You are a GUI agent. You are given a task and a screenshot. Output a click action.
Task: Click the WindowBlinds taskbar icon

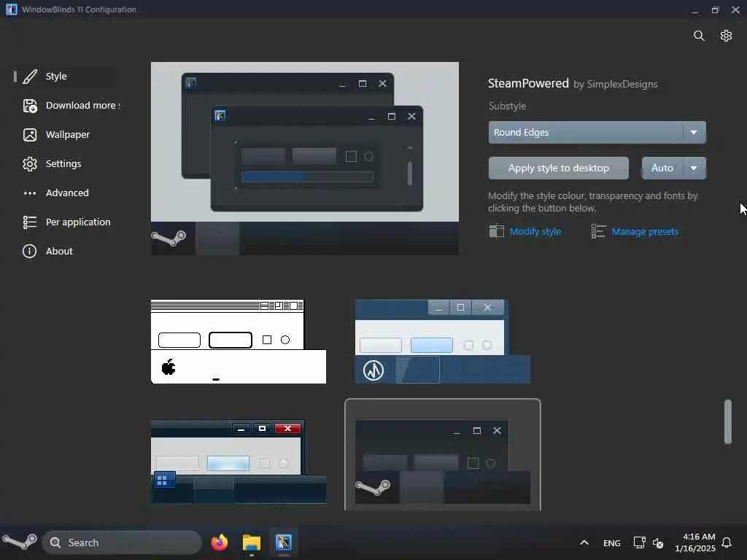coord(284,542)
